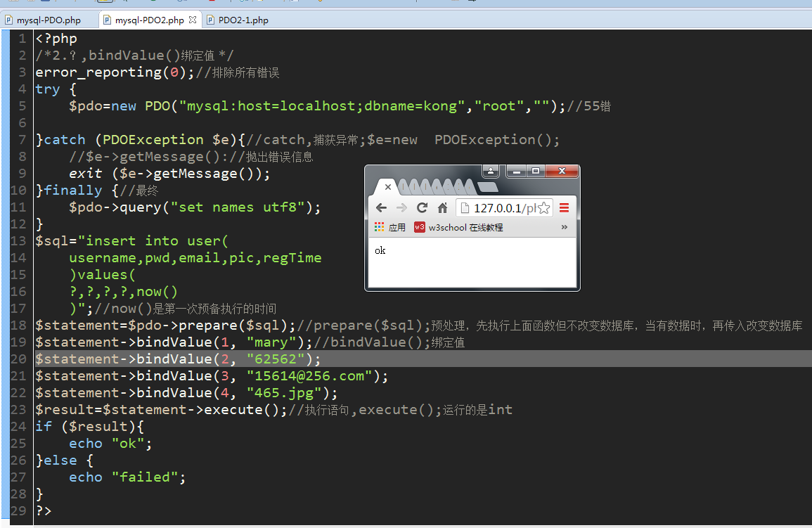Click "$sql=" at the insert statement
The height and width of the screenshot is (528, 812).
tap(56, 240)
